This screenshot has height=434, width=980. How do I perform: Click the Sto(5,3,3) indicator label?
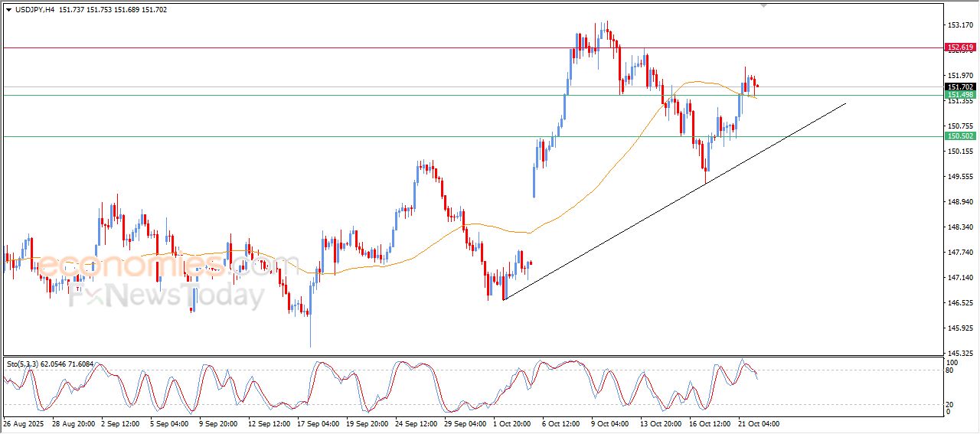(x=28, y=364)
